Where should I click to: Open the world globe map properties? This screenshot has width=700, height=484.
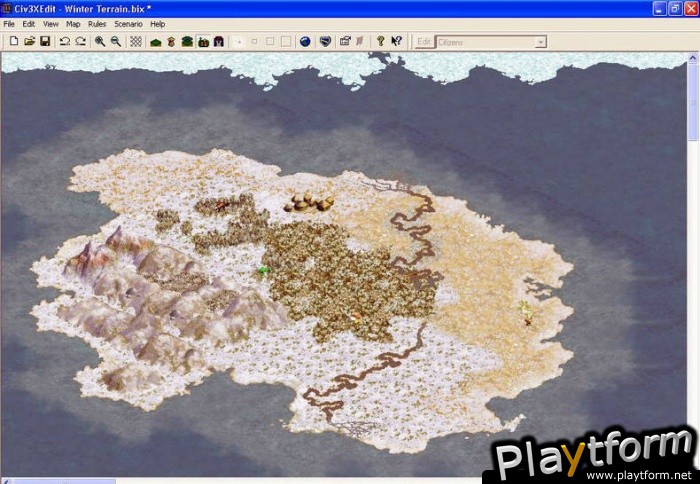pos(305,42)
